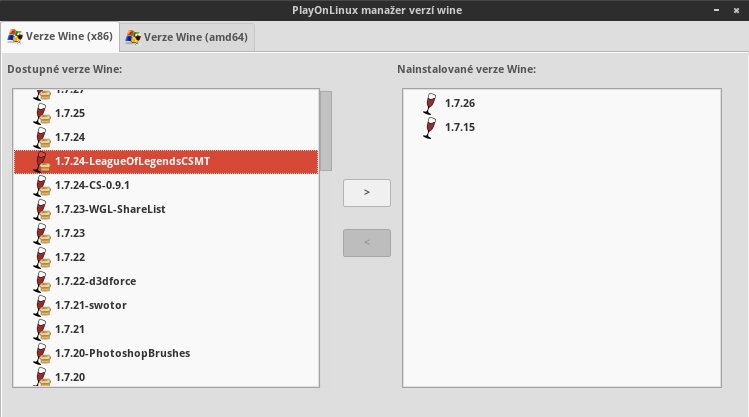Click the available versions list scrollbar

tap(325, 130)
